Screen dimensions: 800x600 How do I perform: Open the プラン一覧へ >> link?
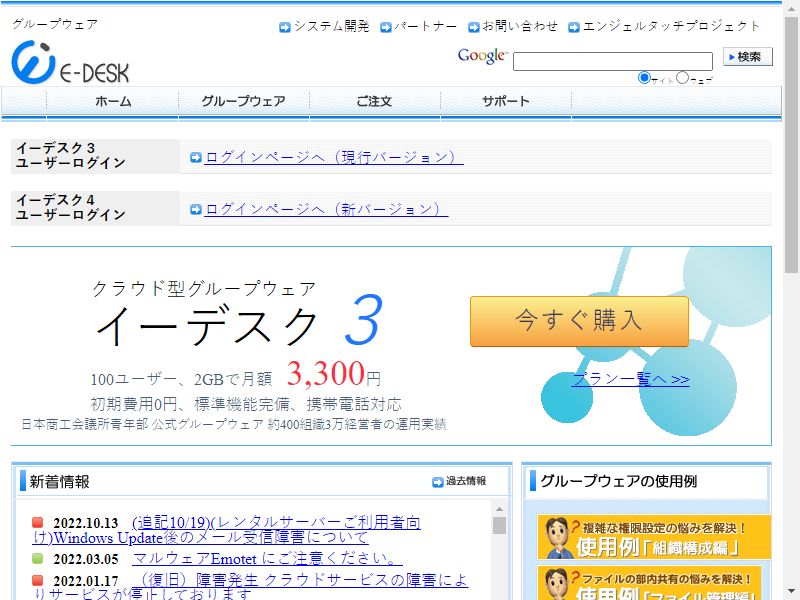[631, 379]
